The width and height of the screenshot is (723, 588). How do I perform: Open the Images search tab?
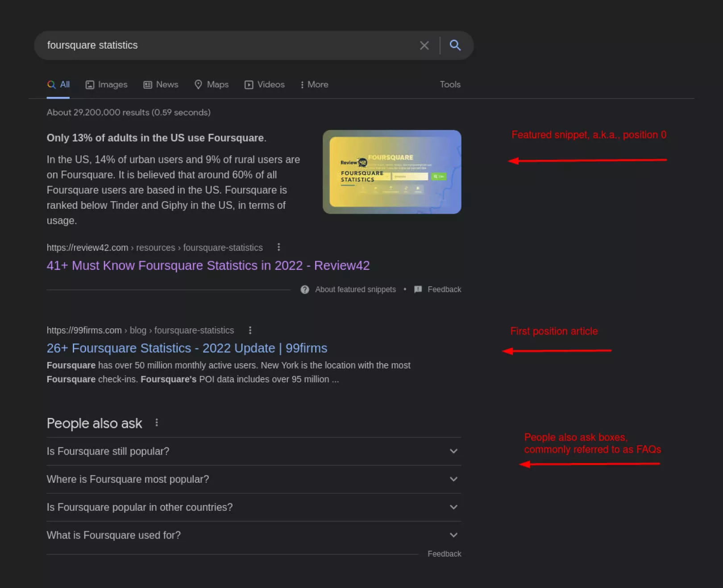(106, 85)
